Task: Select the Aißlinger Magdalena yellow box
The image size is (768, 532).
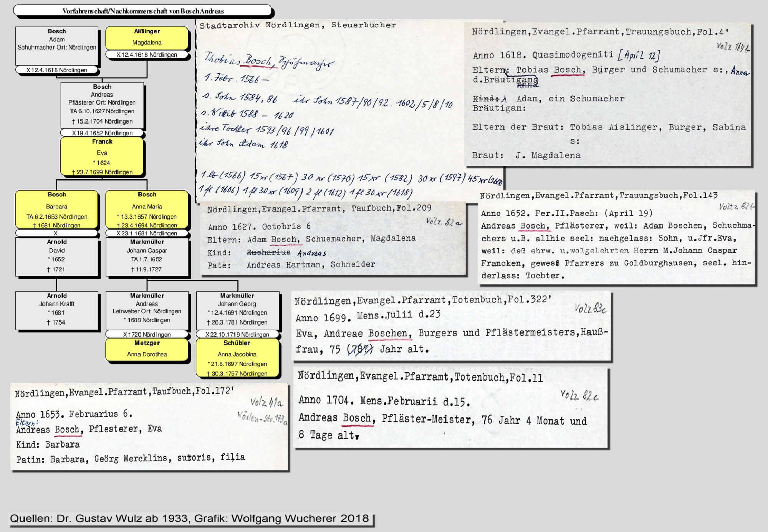Action: pyautogui.click(x=147, y=38)
